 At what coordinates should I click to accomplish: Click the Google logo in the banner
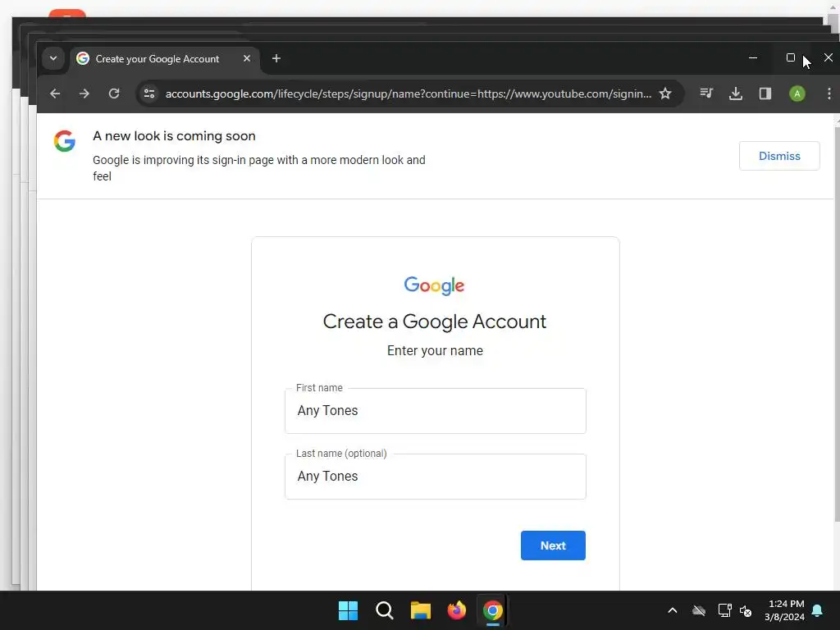coord(64,141)
